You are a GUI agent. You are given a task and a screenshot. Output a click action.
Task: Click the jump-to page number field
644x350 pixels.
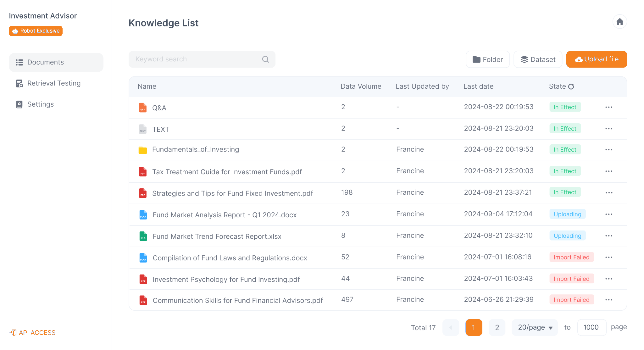pos(592,327)
